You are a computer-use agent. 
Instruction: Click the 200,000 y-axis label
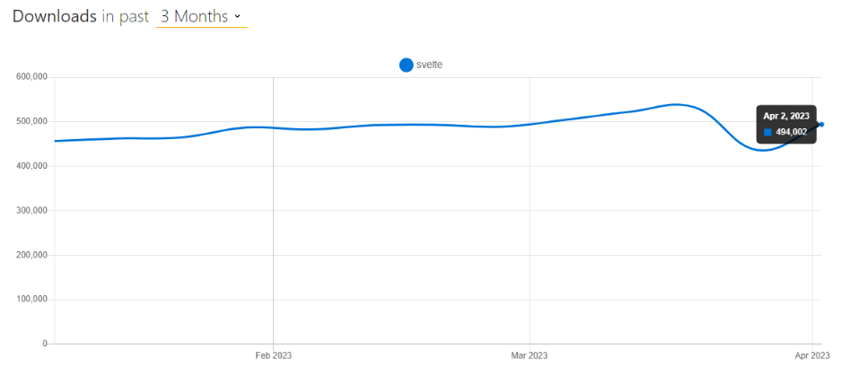[x=31, y=255]
